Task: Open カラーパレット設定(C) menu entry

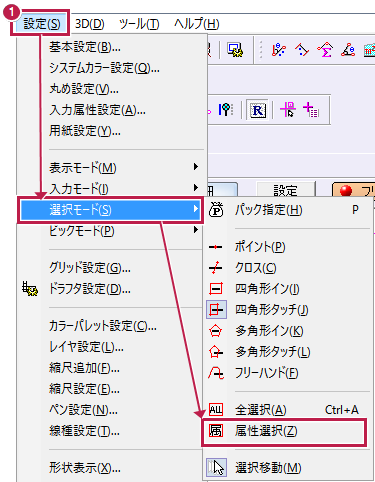Action: click(102, 326)
